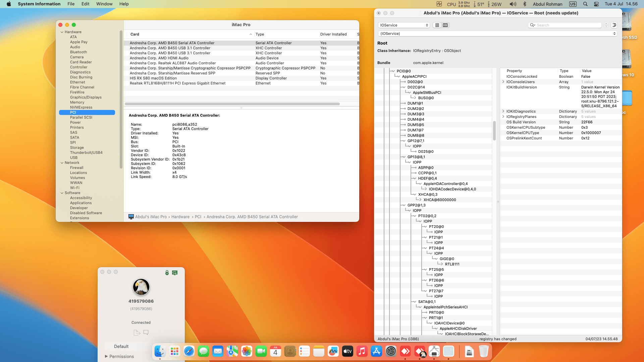Click the Hardware breadcrumb link at the bottom

pyautogui.click(x=180, y=217)
